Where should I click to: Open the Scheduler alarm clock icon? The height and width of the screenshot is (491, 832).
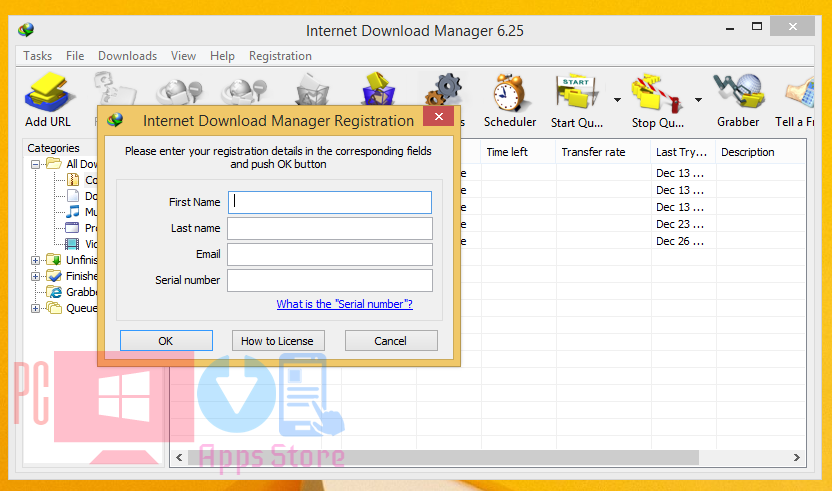509,92
